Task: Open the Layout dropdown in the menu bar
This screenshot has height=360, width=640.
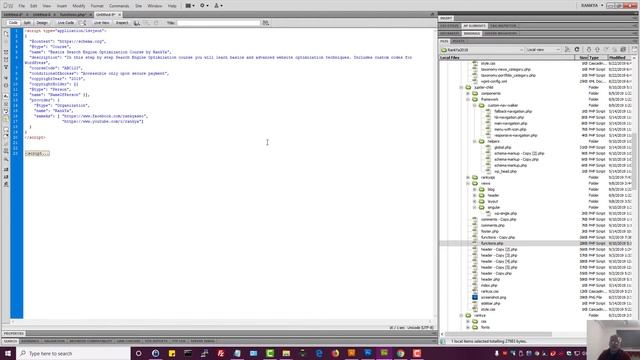Action: tap(190, 6)
